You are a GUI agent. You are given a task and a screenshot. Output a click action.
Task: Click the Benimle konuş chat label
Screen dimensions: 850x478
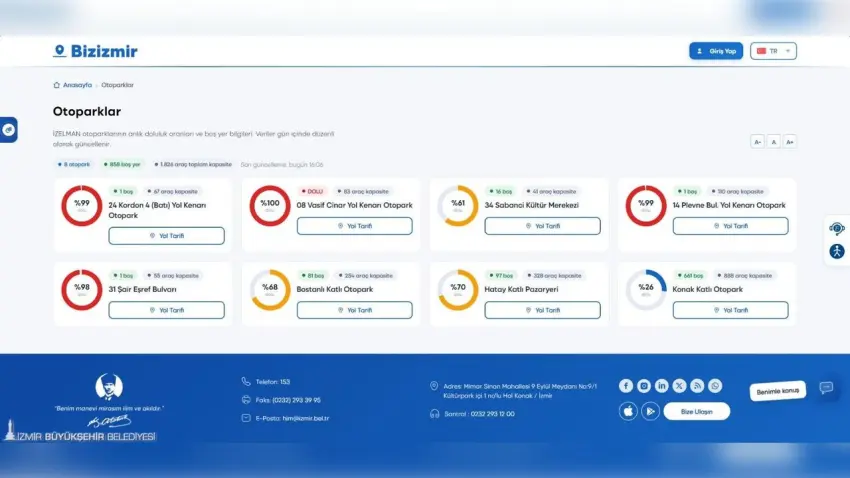point(777,391)
